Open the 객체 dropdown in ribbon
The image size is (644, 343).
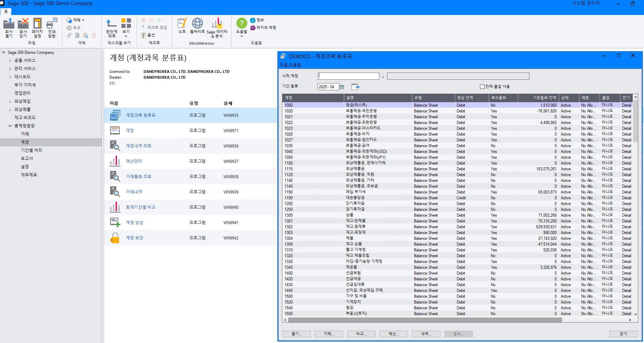[75, 20]
